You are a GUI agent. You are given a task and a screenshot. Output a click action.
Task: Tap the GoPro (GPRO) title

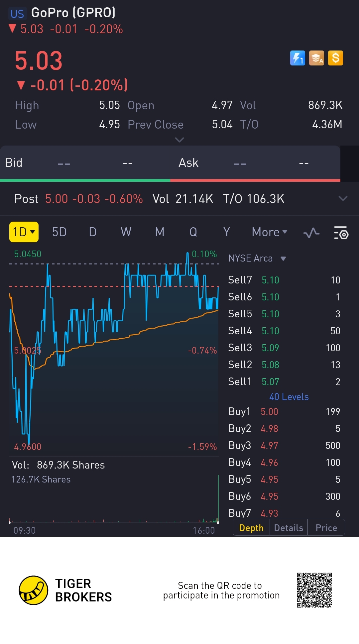(x=73, y=13)
